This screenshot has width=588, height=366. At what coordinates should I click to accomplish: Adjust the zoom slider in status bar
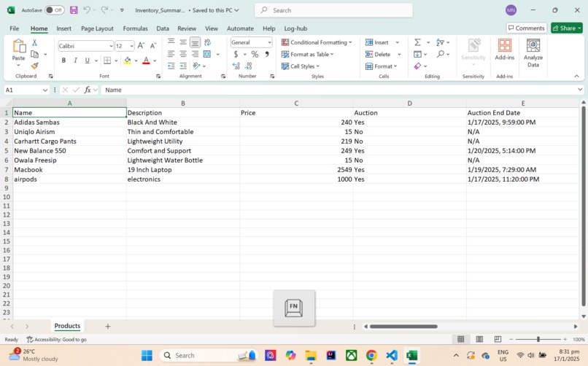538,339
